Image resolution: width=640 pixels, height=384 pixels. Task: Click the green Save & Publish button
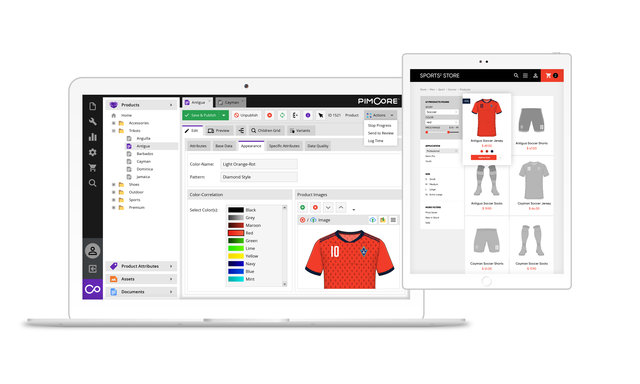[x=202, y=115]
